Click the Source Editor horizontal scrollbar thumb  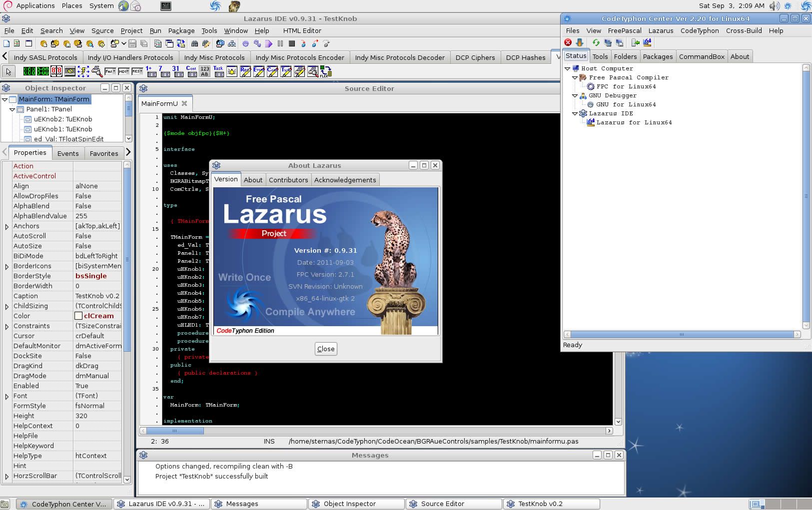(175, 431)
